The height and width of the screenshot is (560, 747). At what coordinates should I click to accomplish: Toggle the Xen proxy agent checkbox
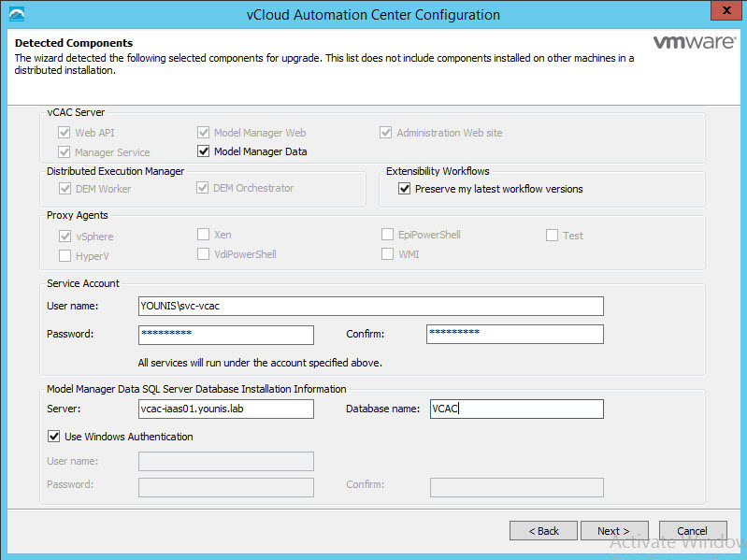pos(204,236)
